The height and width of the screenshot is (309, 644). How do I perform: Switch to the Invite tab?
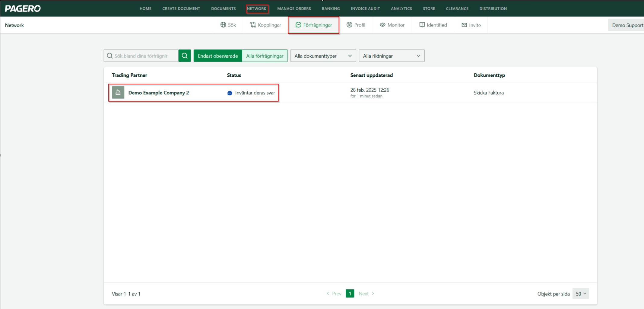pos(471,25)
